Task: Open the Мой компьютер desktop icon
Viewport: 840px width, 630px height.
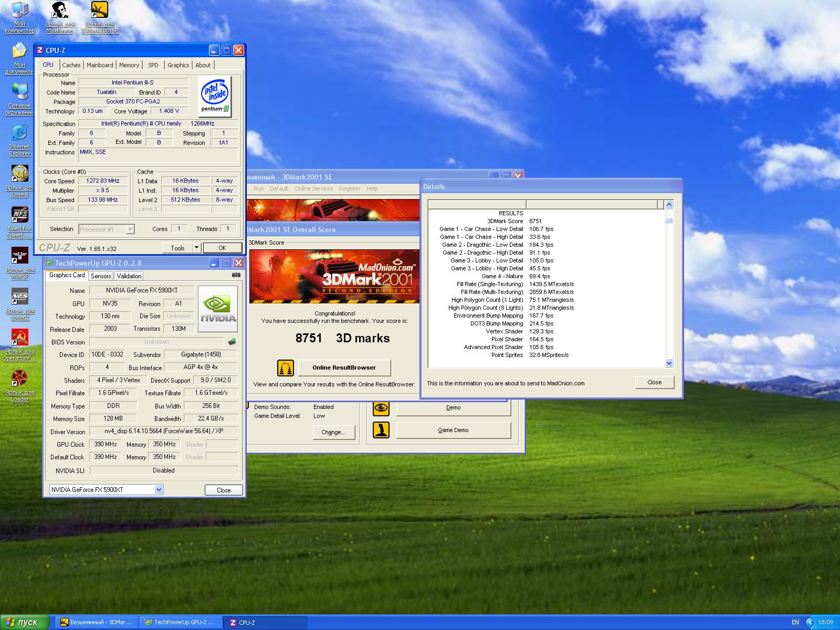Action: click(x=19, y=17)
